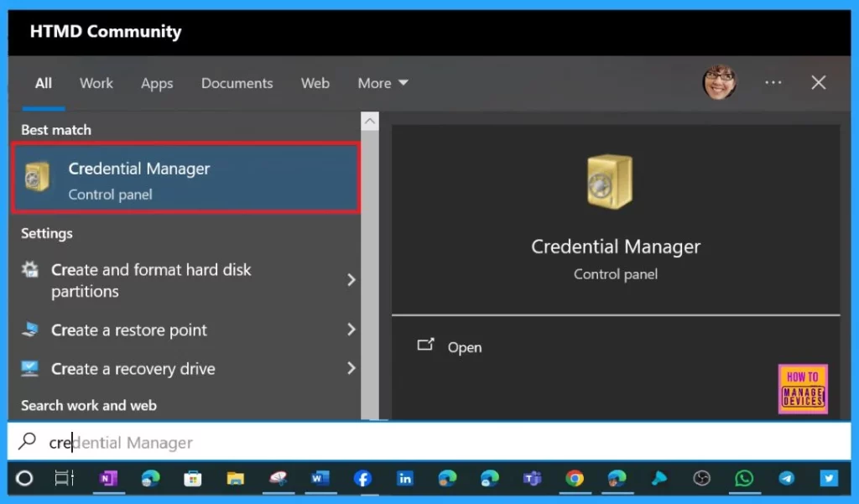Switch to the Documents tab
This screenshot has height=504, width=859.
[237, 83]
